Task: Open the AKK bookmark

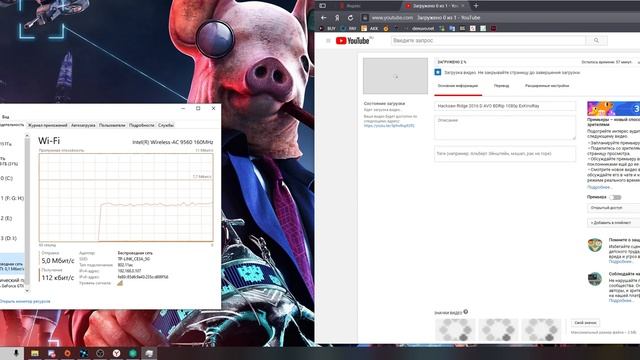Action: 370,29
